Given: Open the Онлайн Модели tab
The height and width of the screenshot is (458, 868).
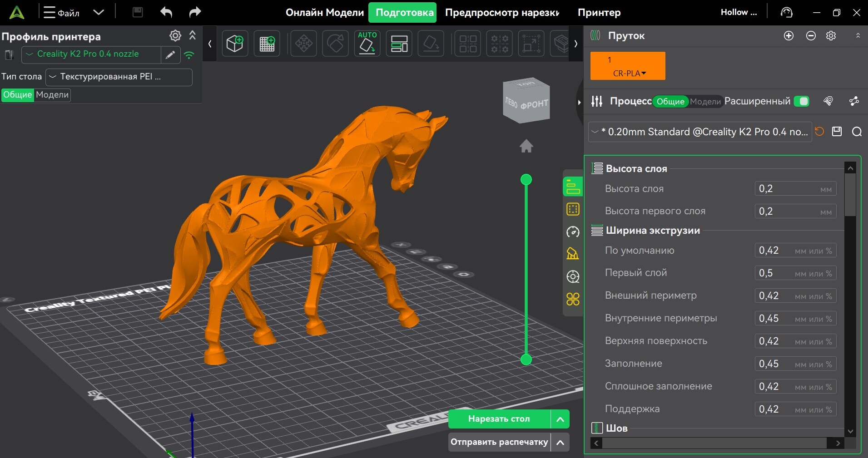Looking at the screenshot, I should click(x=324, y=13).
